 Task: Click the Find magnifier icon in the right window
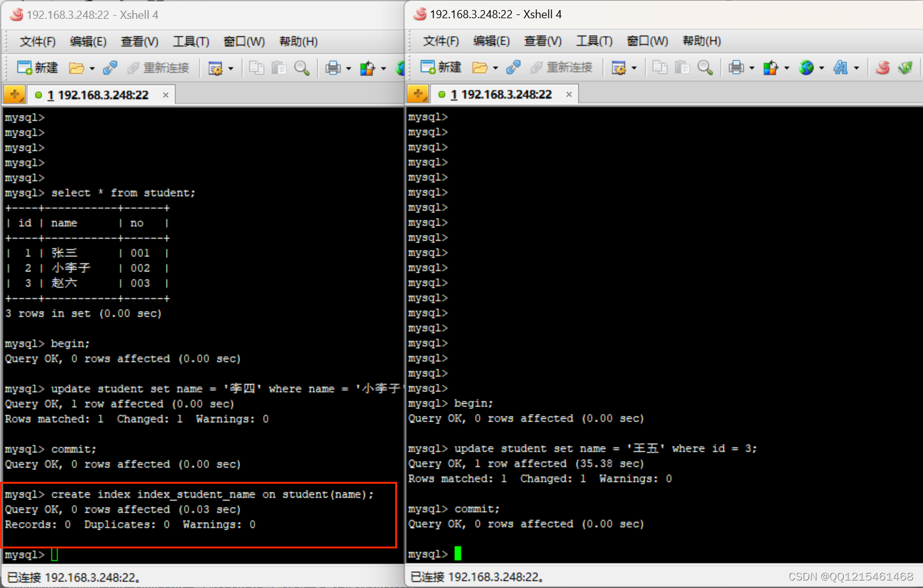click(706, 67)
